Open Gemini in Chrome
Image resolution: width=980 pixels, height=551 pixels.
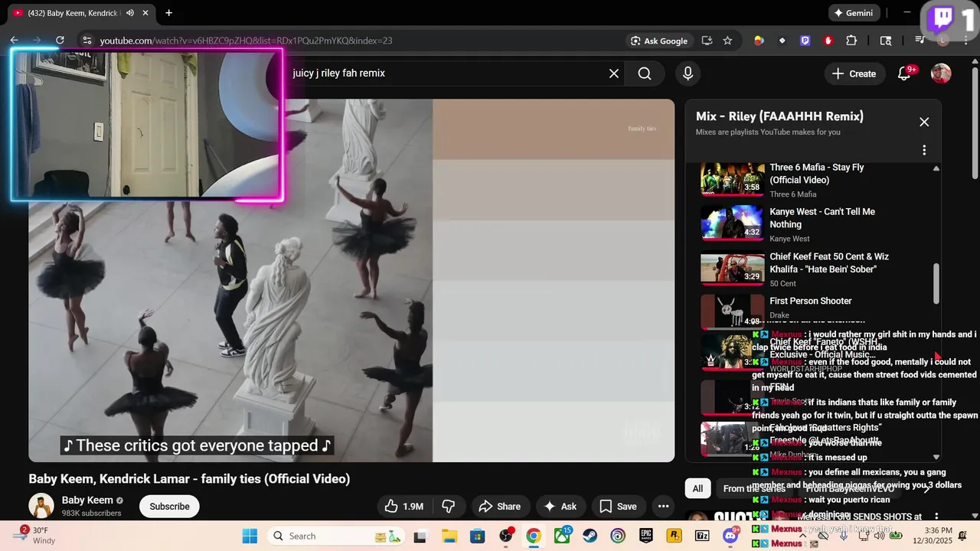pos(853,13)
